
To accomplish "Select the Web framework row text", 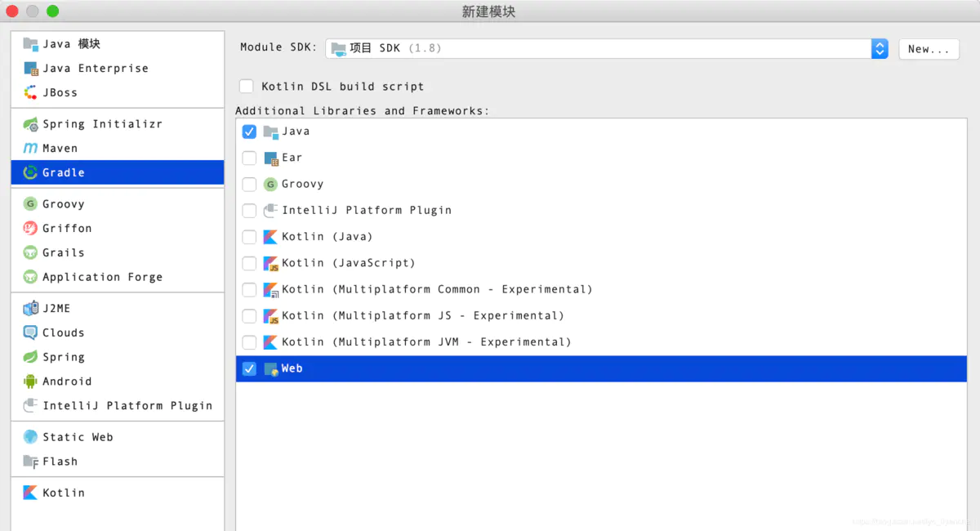I will (292, 368).
